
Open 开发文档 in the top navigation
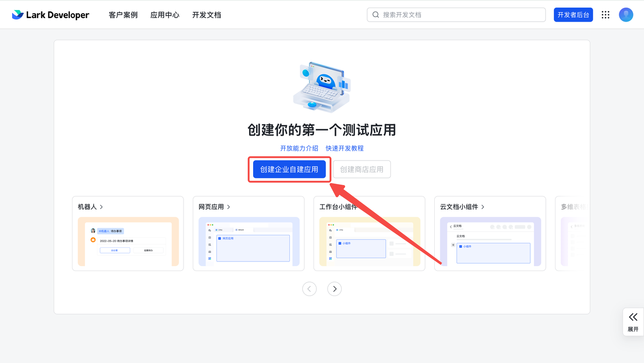tap(207, 15)
